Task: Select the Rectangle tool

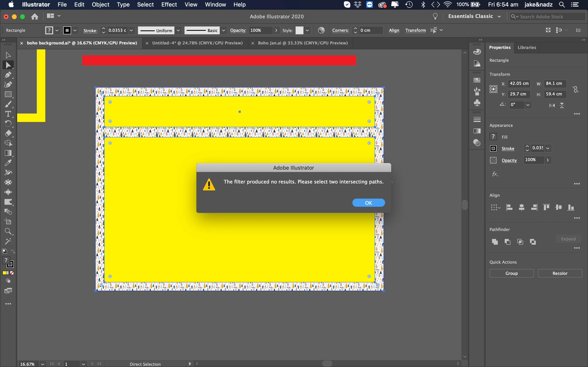Action: tap(8, 94)
